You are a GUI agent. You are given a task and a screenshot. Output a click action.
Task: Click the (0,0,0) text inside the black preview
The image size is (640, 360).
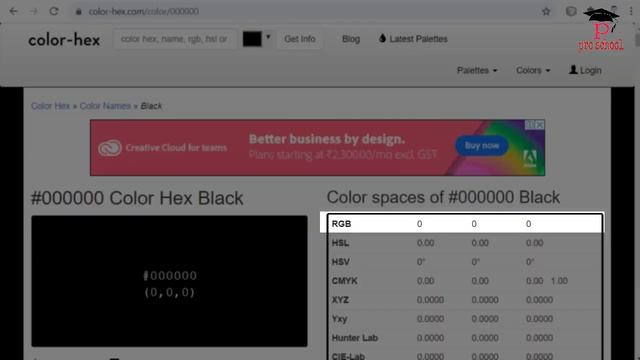click(170, 292)
